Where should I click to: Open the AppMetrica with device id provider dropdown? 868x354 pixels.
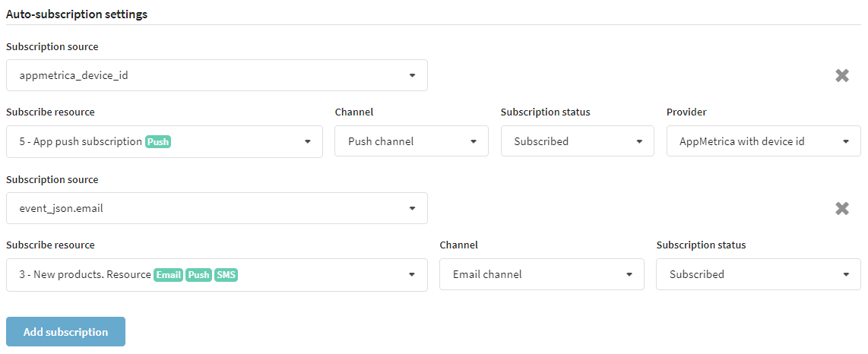coord(763,141)
